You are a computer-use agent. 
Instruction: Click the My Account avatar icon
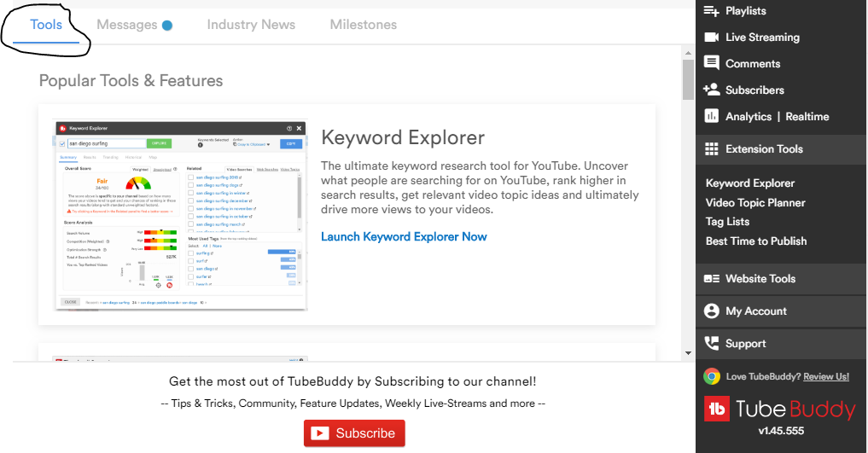point(711,311)
